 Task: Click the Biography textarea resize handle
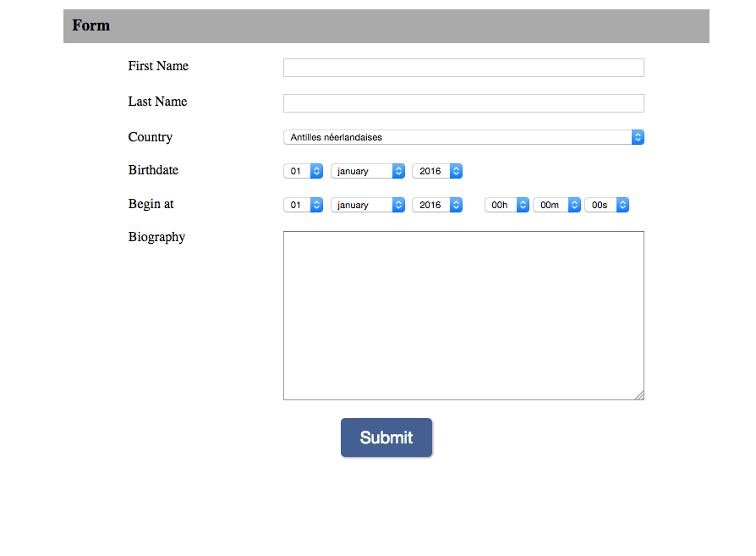click(x=639, y=395)
